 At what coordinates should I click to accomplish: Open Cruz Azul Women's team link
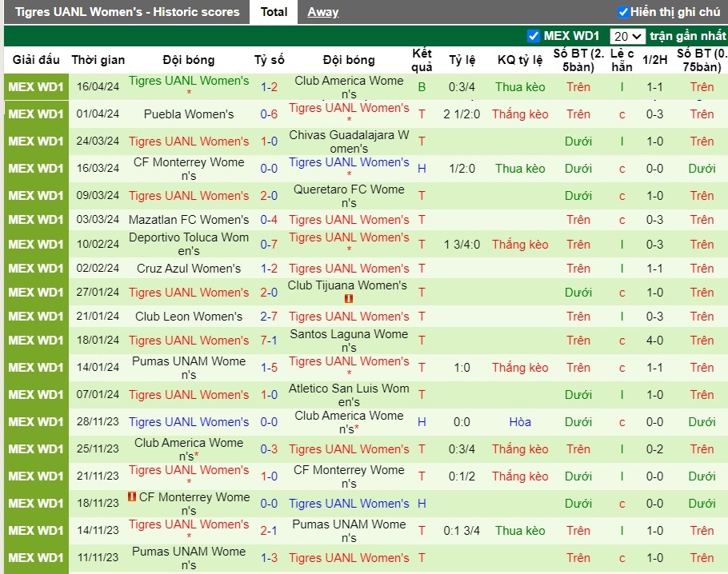pos(189,268)
